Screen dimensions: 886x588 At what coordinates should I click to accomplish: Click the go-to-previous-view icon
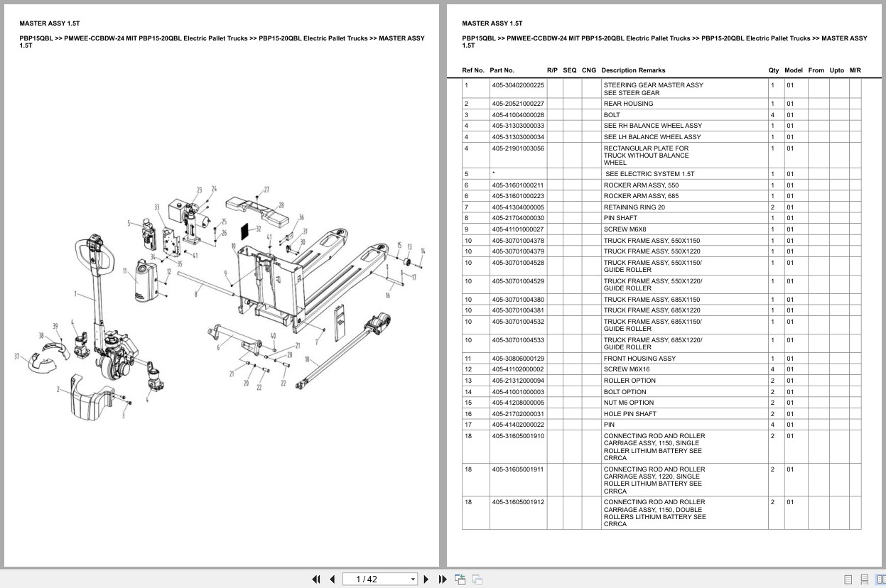pyautogui.click(x=460, y=579)
